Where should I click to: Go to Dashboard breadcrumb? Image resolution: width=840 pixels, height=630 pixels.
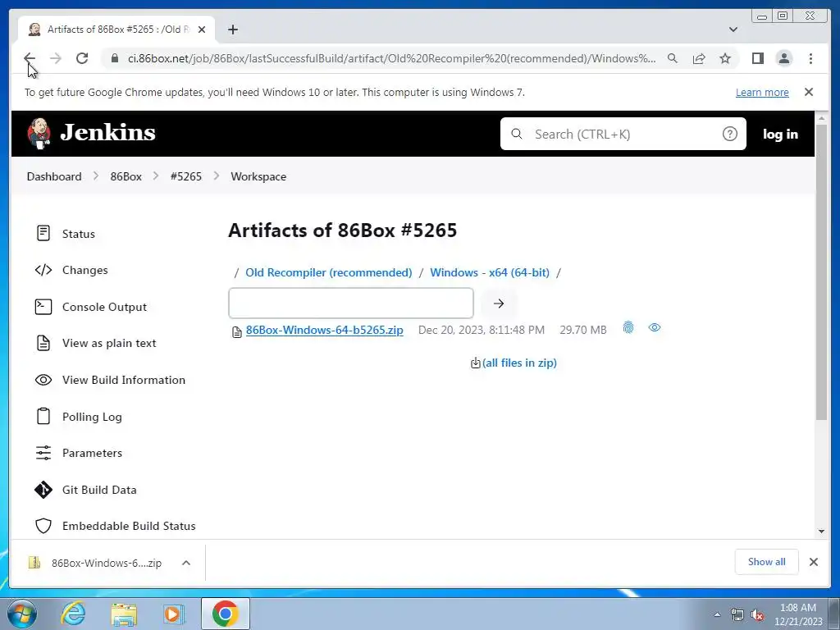point(54,176)
